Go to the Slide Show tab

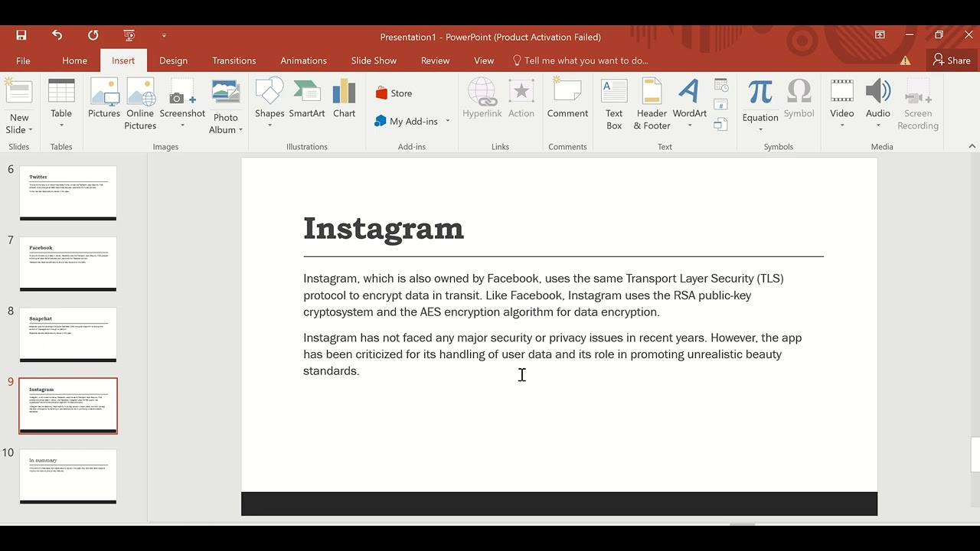click(374, 60)
